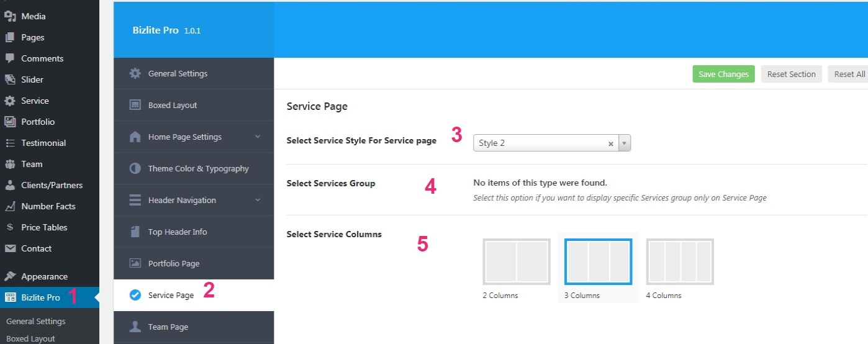Click the Reset All button
The height and width of the screenshot is (344, 868).
(849, 74)
